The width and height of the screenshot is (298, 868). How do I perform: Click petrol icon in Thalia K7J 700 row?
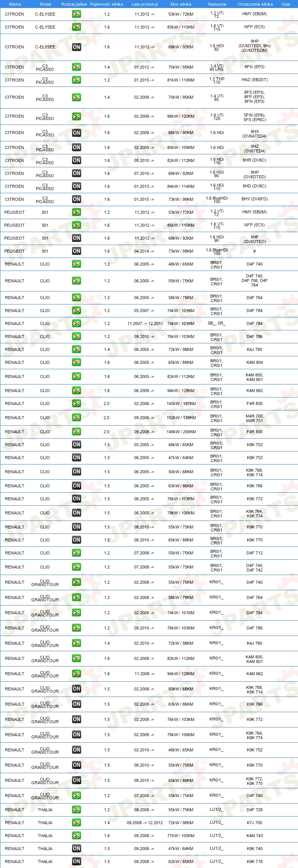(77, 823)
